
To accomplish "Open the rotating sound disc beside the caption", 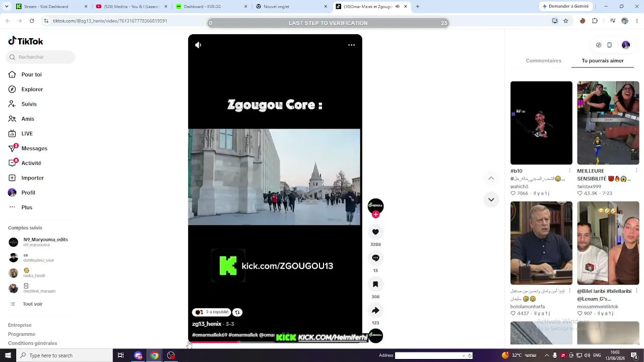I will click(x=376, y=335).
